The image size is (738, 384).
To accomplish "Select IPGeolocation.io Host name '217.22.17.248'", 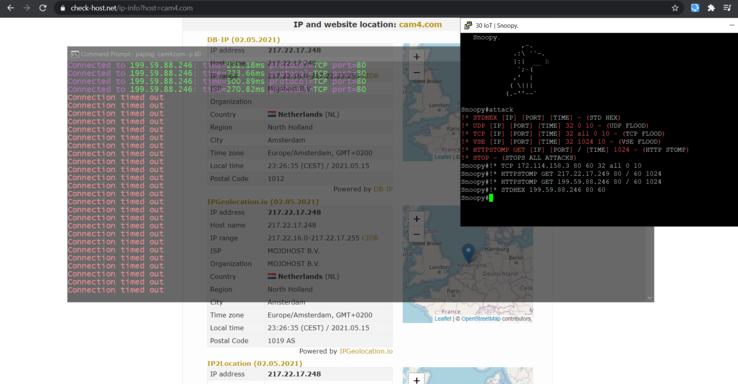I will pos(292,225).
